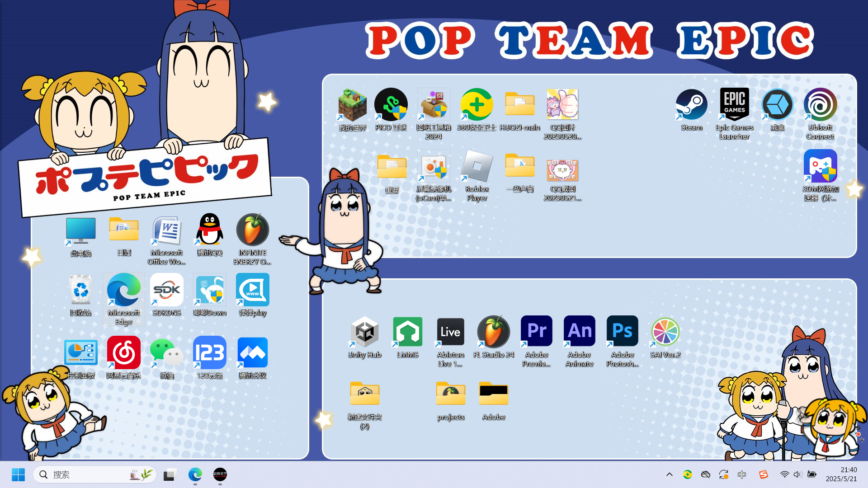Image resolution: width=868 pixels, height=488 pixels.
Task: Open the PICO 互联 shortcut
Action: (391, 110)
